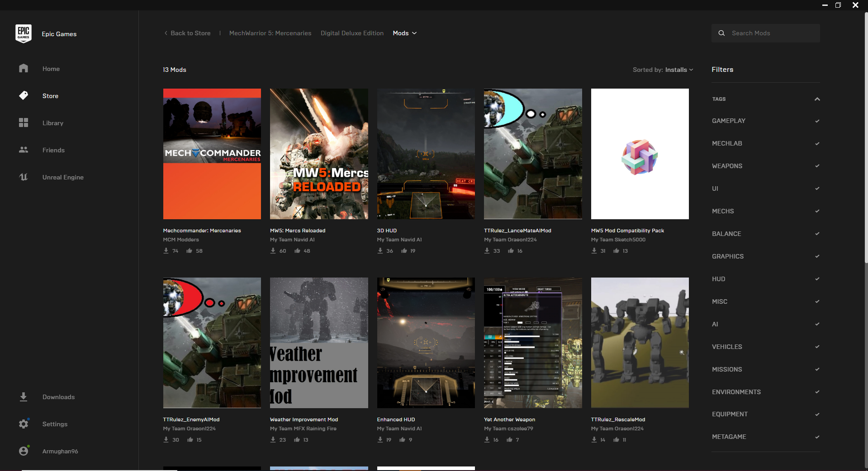Open the Downloads arrow icon

(24, 396)
